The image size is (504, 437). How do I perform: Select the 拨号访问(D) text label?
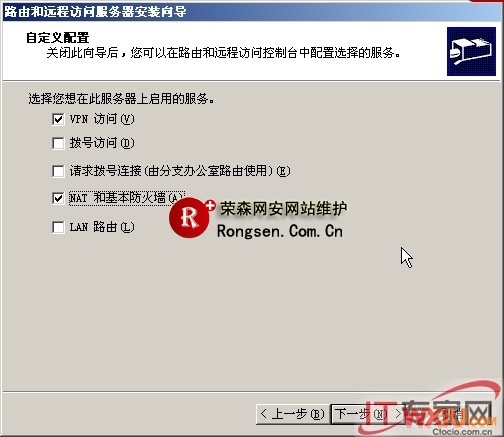point(102,143)
